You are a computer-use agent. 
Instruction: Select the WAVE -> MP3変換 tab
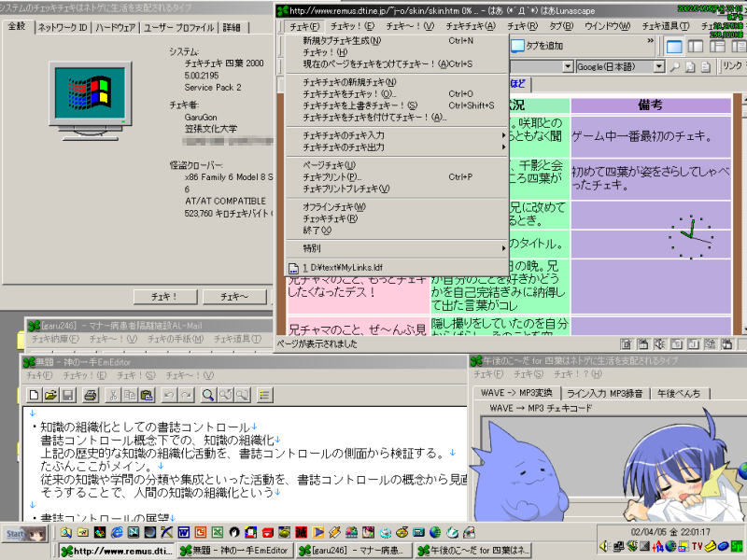point(516,392)
